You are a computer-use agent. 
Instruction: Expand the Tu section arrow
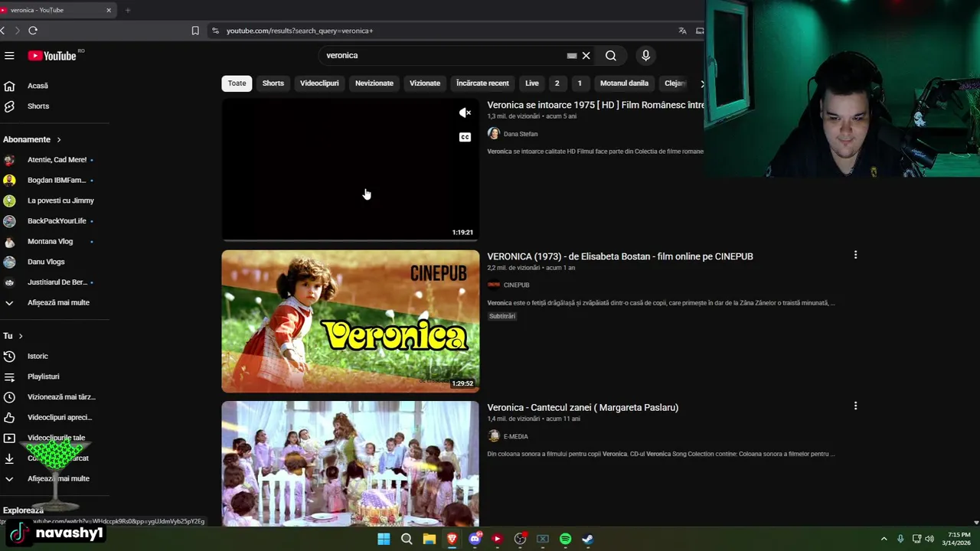click(21, 336)
